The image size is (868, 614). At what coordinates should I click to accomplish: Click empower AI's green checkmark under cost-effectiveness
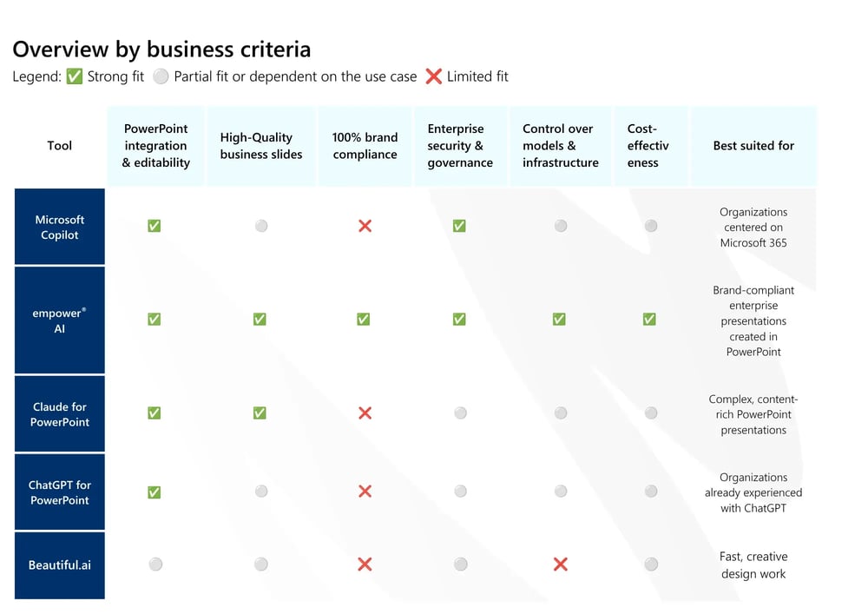point(649,320)
